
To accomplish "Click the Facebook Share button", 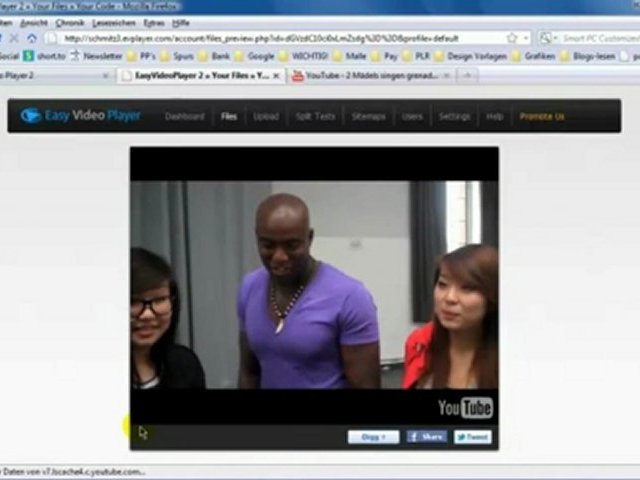I will (427, 437).
